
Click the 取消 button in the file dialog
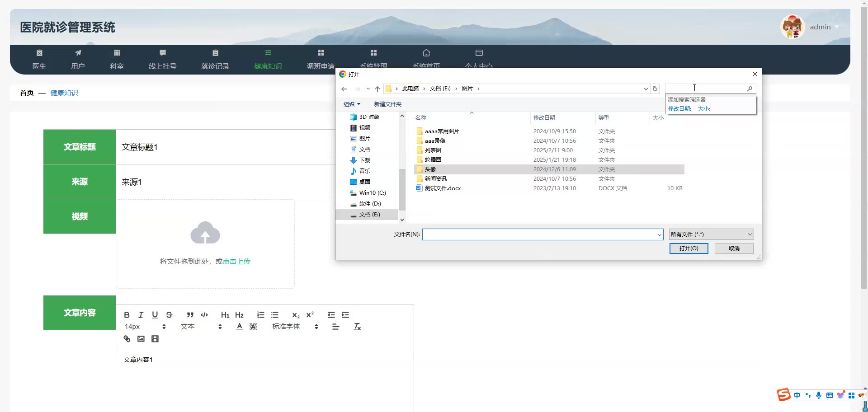(x=734, y=248)
